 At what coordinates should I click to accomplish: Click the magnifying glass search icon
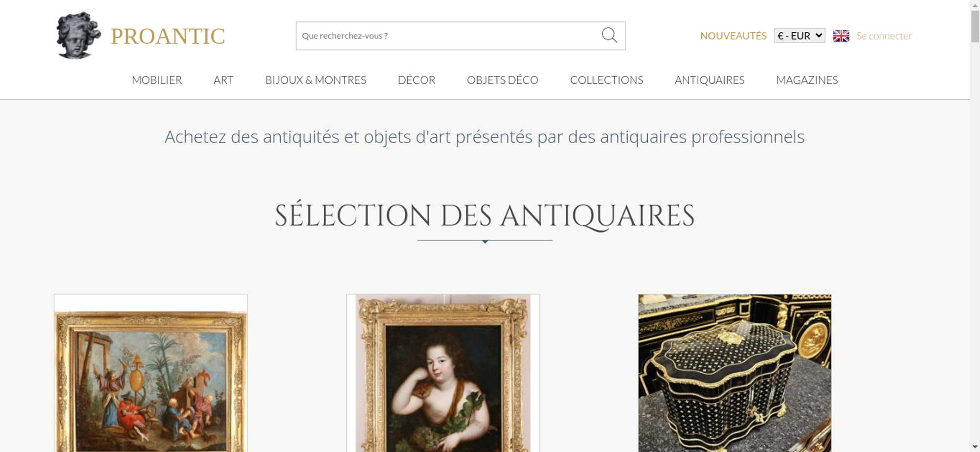609,35
